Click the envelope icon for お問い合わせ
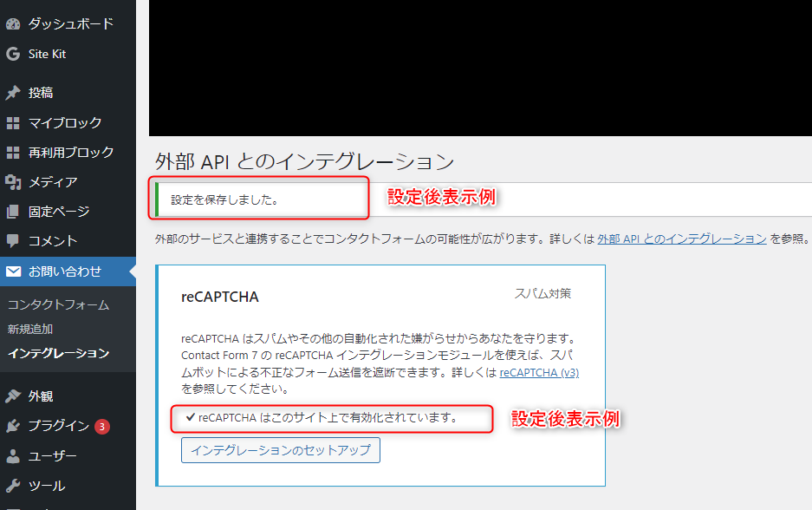 pos(13,271)
